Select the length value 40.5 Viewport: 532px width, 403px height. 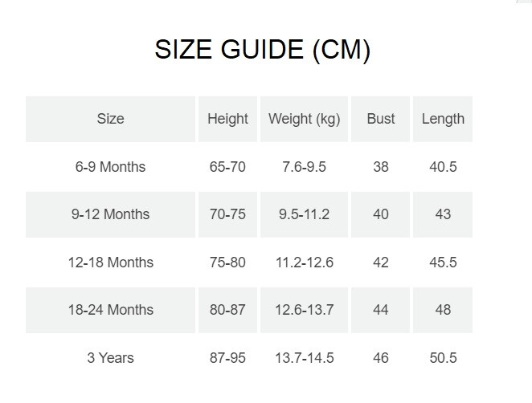(443, 167)
